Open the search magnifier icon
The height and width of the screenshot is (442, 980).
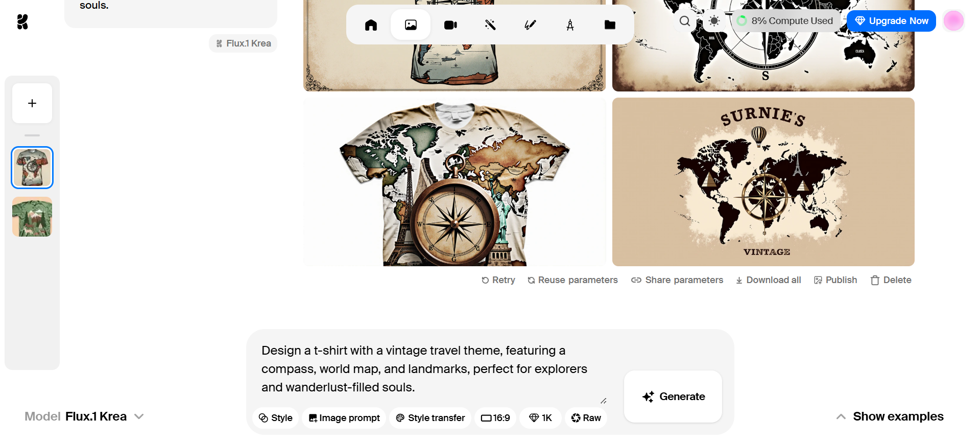click(685, 21)
